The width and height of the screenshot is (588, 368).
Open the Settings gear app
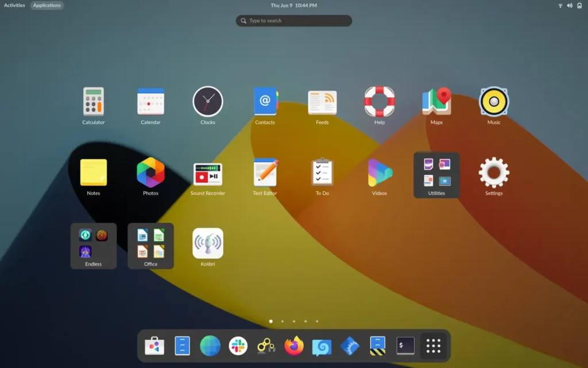[x=494, y=172]
